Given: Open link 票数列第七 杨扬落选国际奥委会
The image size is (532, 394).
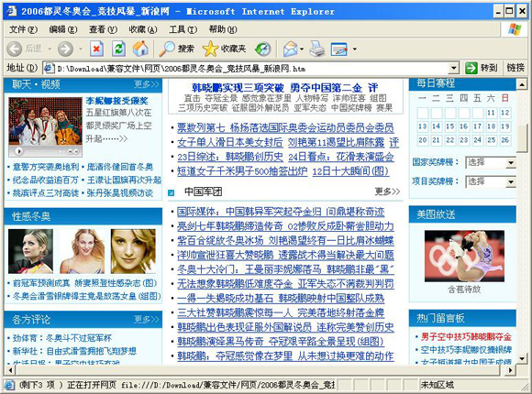Looking at the screenshot, I should click(x=285, y=128).
